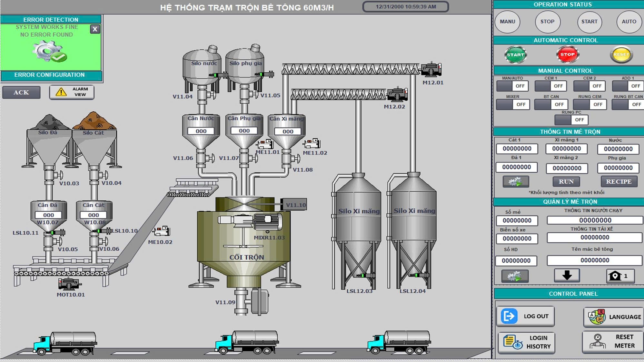Screen dimensions: 644x362
Task: Click the green START automatic control button
Action: pyautogui.click(x=515, y=55)
